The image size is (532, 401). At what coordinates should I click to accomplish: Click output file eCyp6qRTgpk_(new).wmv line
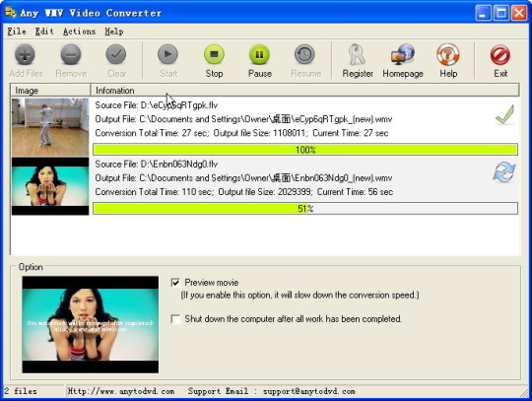pyautogui.click(x=243, y=119)
